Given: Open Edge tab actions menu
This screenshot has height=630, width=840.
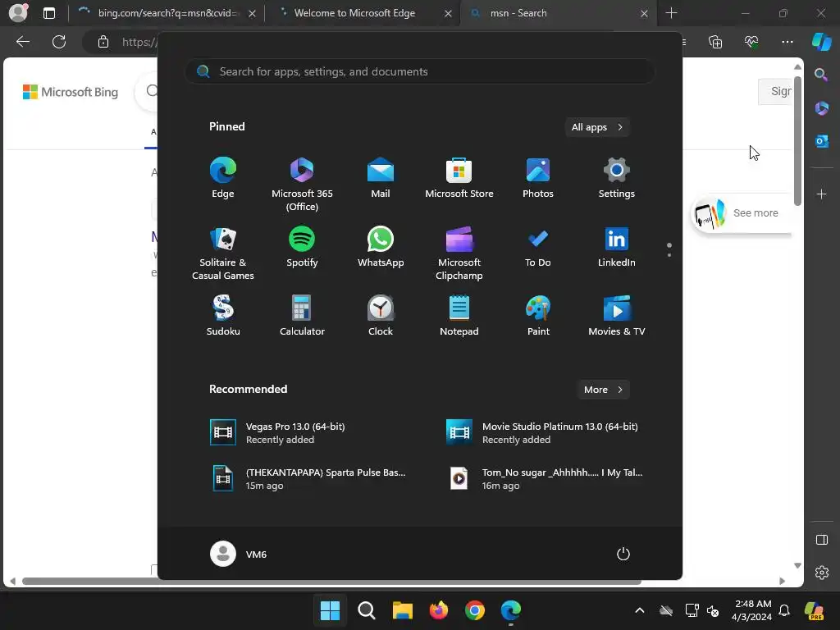Looking at the screenshot, I should (x=48, y=13).
